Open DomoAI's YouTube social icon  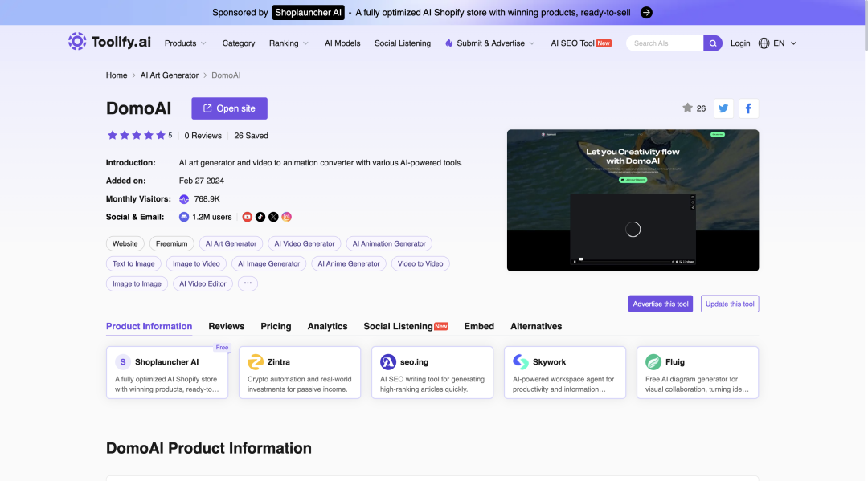click(247, 217)
